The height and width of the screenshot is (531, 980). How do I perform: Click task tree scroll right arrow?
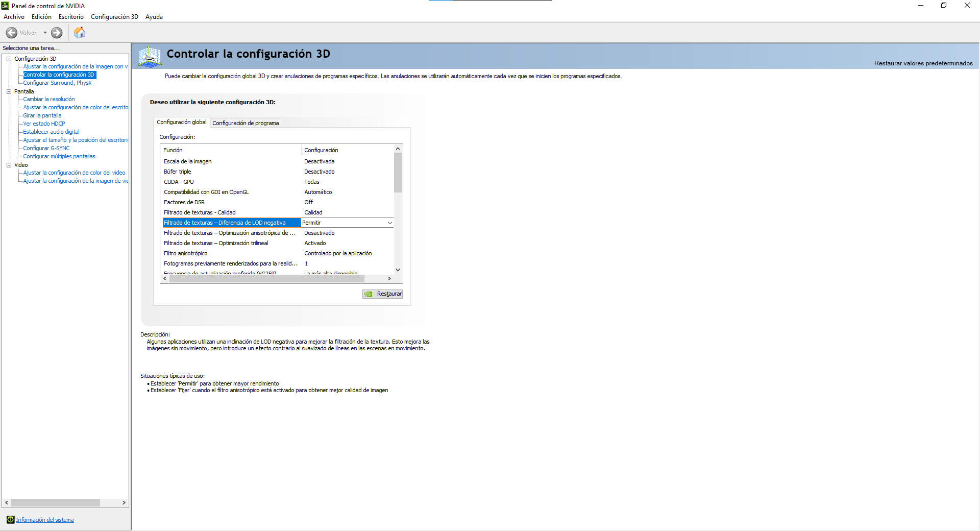click(x=124, y=502)
